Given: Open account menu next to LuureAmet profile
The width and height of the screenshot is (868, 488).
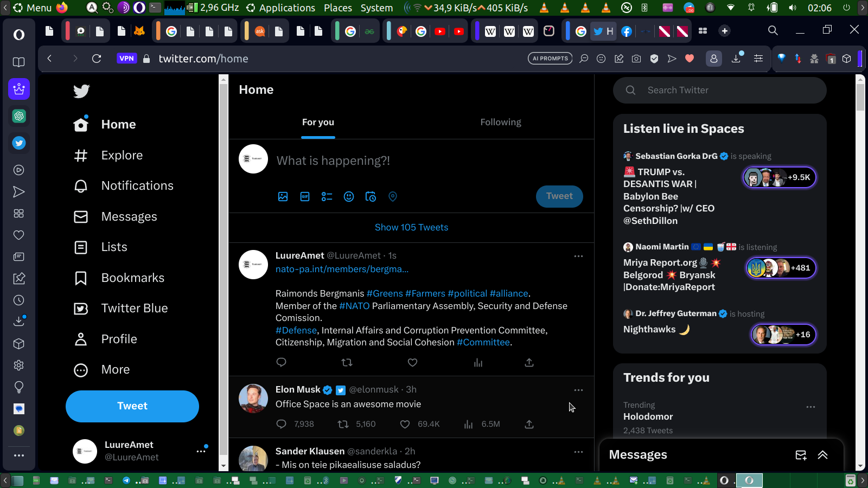Looking at the screenshot, I should (x=201, y=451).
